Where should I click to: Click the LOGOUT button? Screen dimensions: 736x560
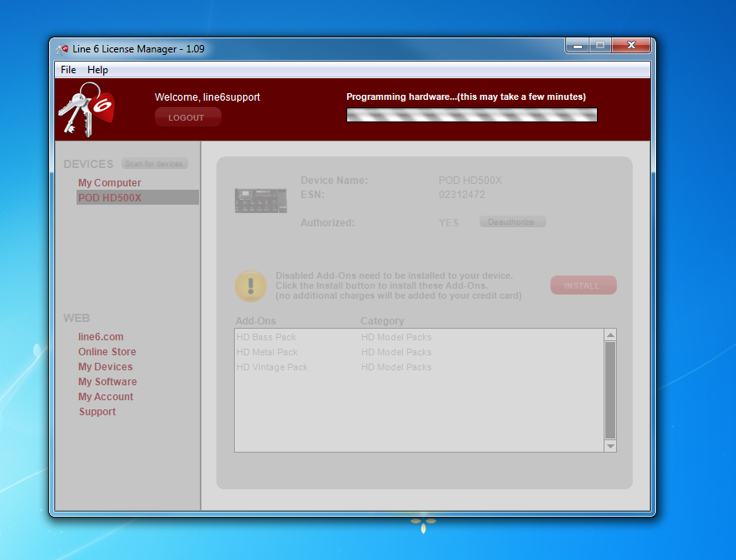[188, 117]
